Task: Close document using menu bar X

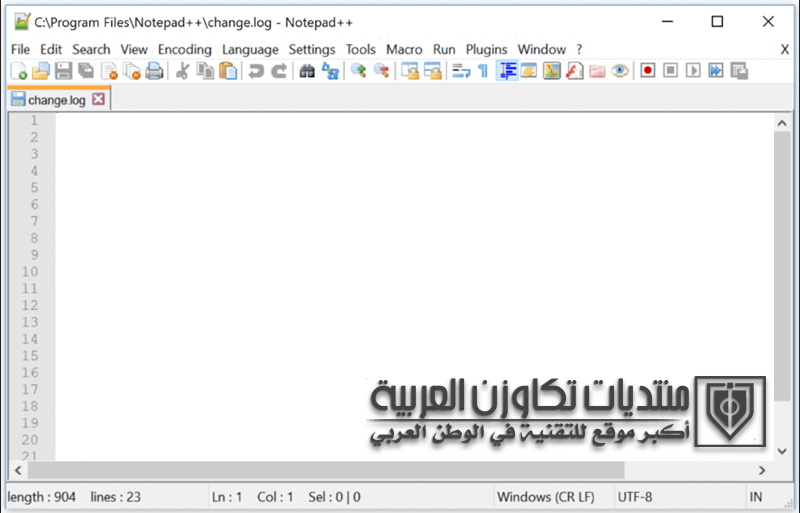Action: click(x=785, y=50)
